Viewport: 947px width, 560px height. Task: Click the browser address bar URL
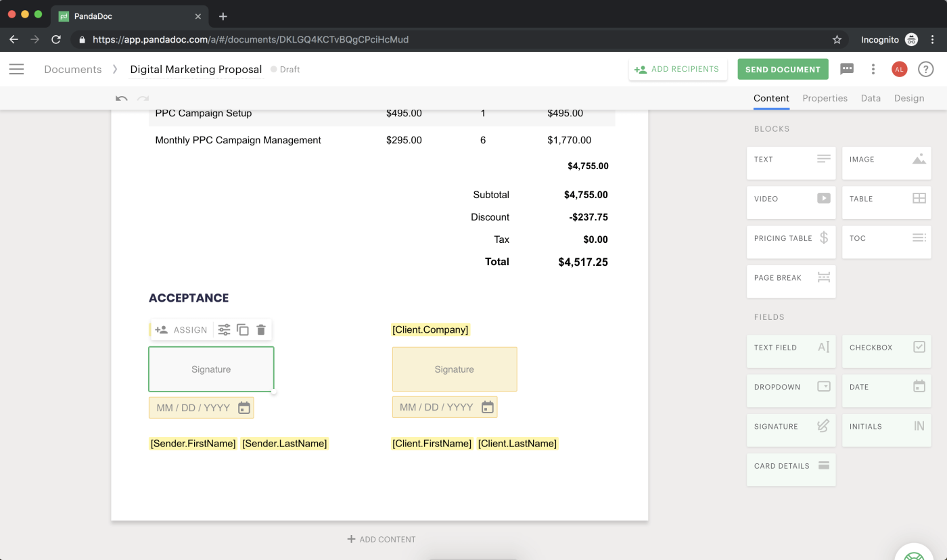coord(250,39)
